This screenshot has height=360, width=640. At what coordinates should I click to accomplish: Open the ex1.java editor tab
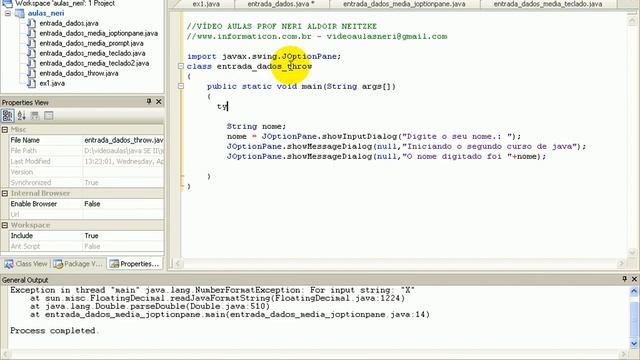click(x=206, y=4)
